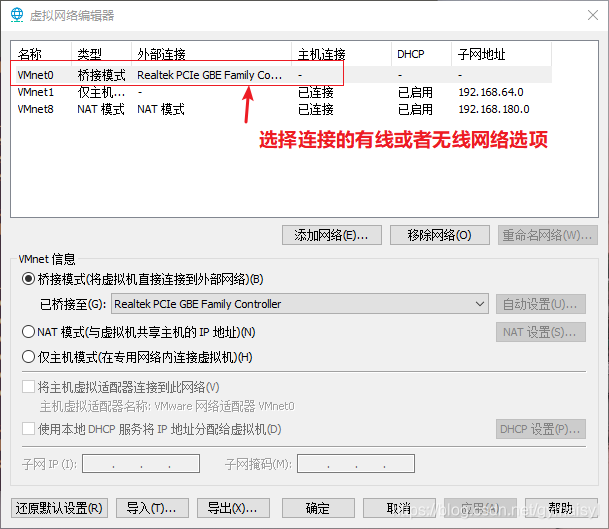The image size is (609, 529).
Task: Open the 帮助 button
Action: [561, 508]
